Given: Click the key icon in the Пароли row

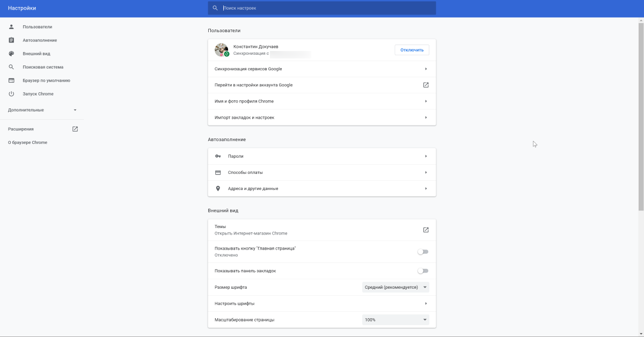Looking at the screenshot, I should tap(218, 156).
